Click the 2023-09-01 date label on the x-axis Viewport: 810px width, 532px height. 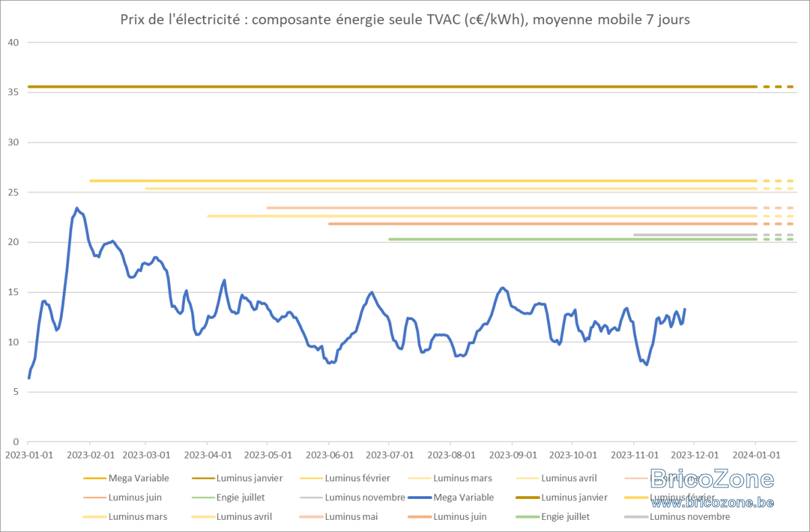click(512, 454)
